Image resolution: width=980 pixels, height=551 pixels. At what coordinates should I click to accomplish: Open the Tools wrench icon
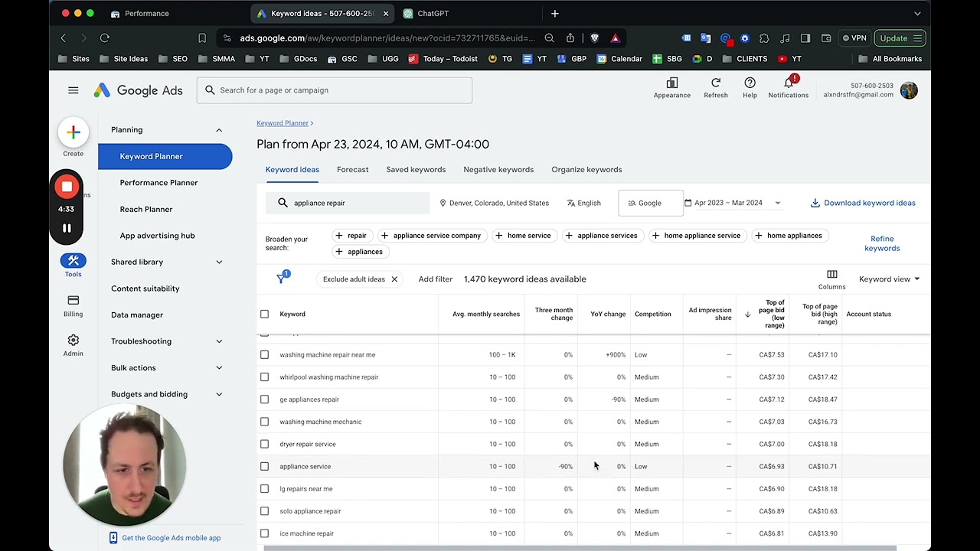point(73,261)
